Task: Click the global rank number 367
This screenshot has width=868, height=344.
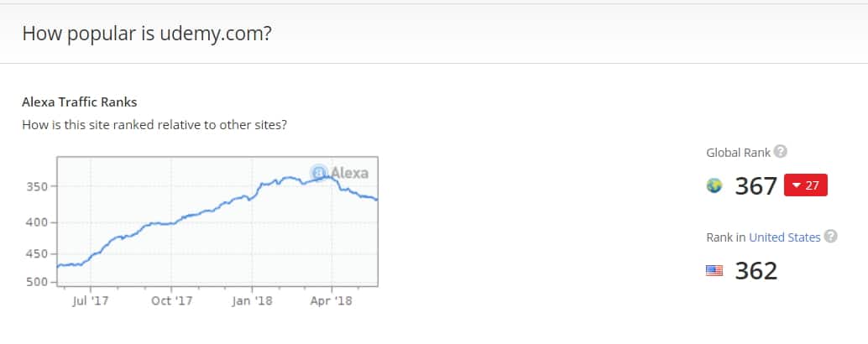Action: (x=756, y=186)
